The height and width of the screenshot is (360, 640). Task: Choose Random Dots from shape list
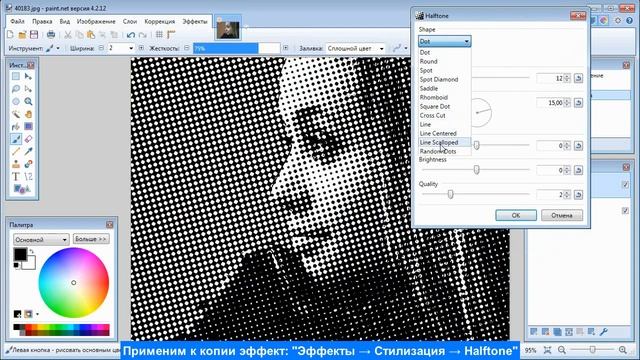(444, 151)
